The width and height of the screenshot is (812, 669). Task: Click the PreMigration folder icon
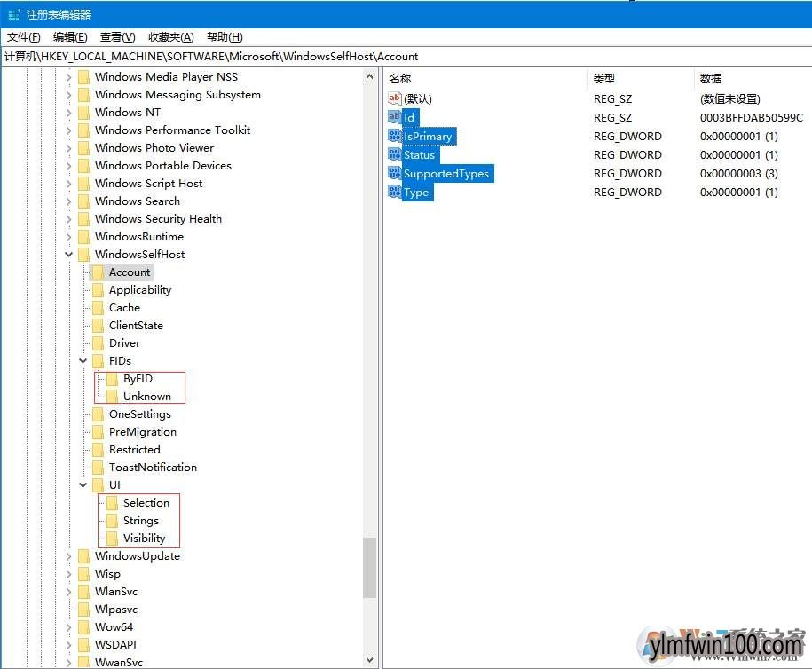coord(98,432)
